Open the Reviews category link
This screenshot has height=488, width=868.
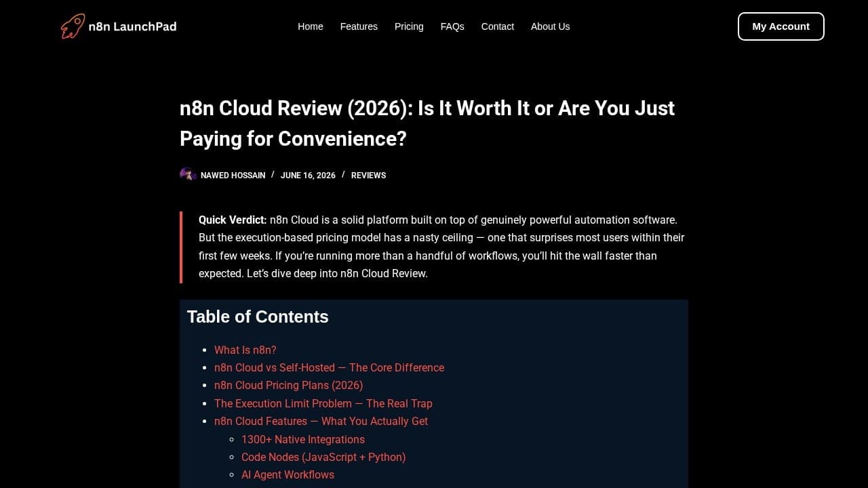pyautogui.click(x=368, y=176)
